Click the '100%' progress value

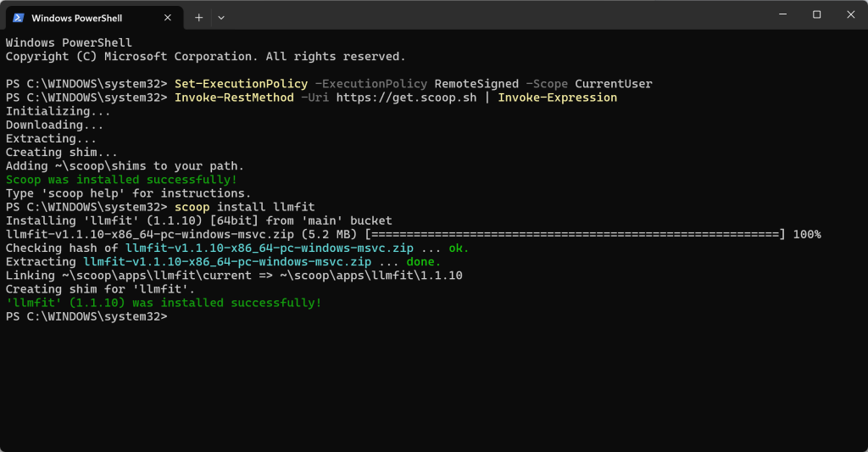click(807, 234)
